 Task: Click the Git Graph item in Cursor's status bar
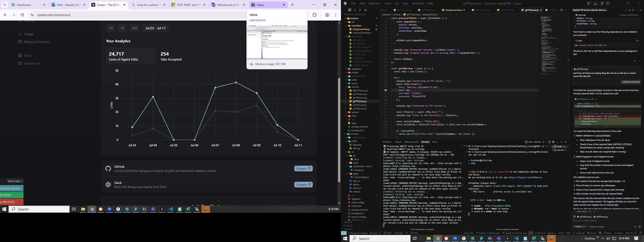(x=398, y=233)
